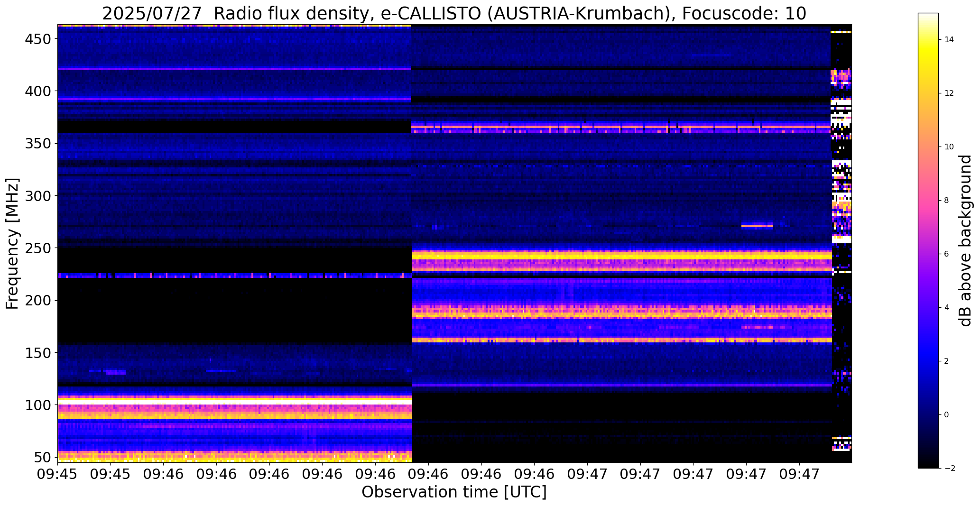Click the 'dB above background' colorbar label

[x=966, y=240]
